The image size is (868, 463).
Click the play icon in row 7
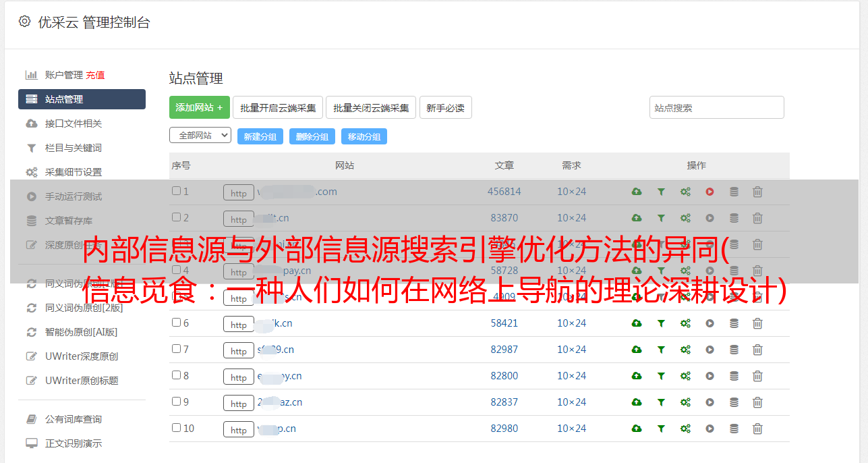[710, 350]
